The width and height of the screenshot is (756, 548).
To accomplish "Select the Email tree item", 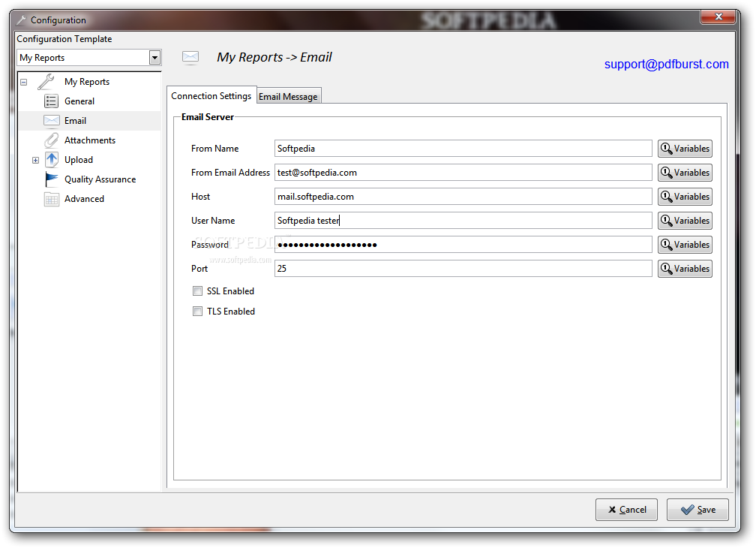I will (75, 121).
